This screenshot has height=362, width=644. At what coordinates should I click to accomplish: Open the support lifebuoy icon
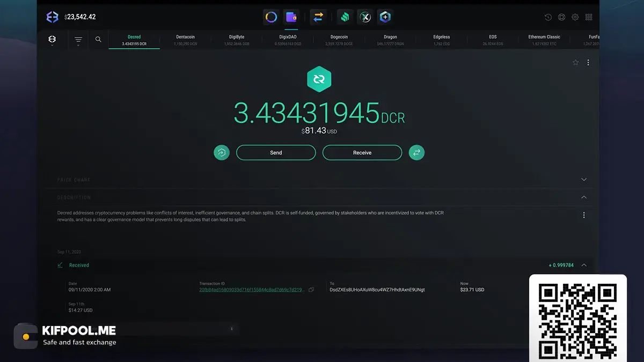[x=561, y=17]
